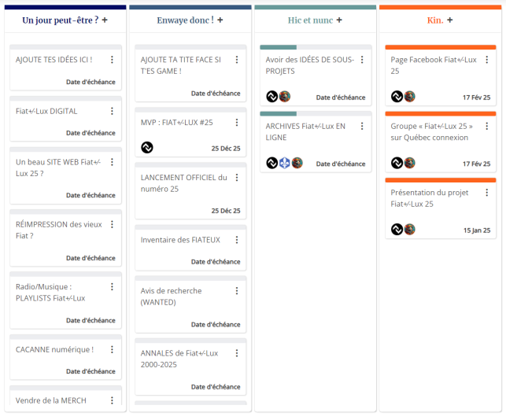Image resolution: width=506 pixels, height=420 pixels.
Task: Open menu of 'Radio/Musique : PLAYLISTS' card
Action: 112,287
